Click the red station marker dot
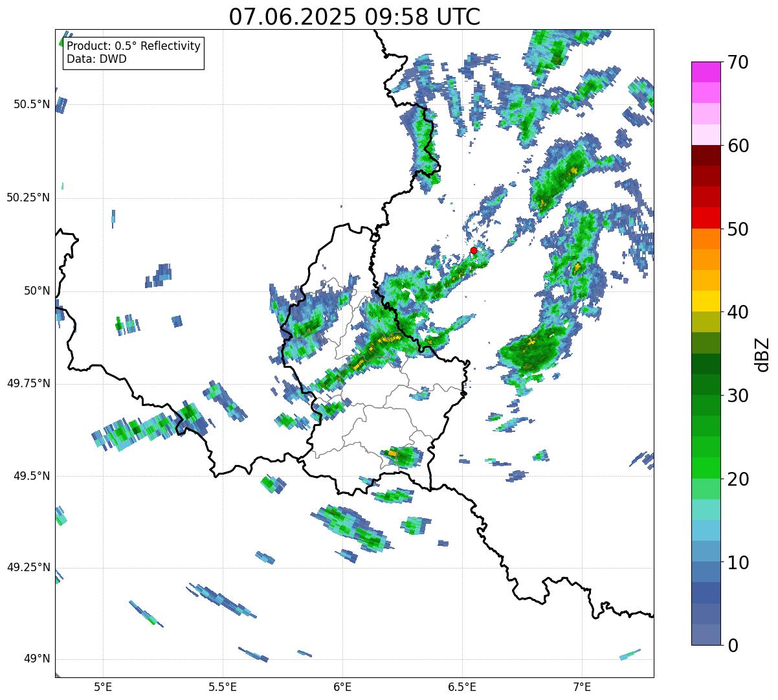The width and height of the screenshot is (778, 700). tap(473, 251)
